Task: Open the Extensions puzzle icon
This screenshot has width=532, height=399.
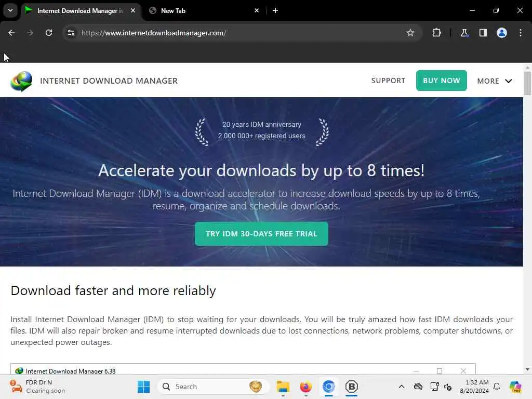Action: 436,33
